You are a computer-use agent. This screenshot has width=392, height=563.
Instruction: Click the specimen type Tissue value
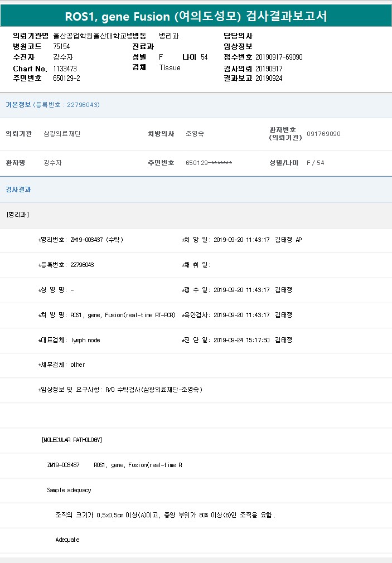(170, 67)
